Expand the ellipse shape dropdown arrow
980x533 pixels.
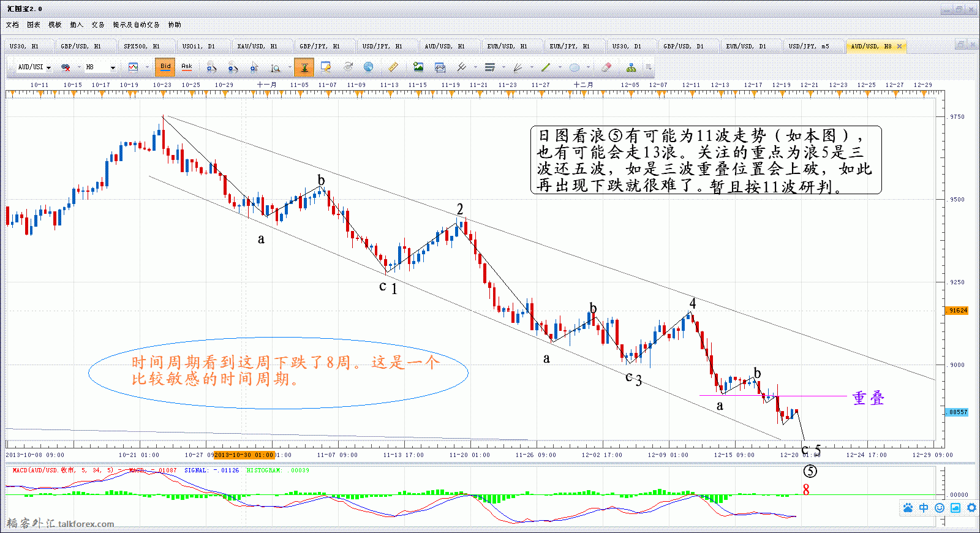588,67
